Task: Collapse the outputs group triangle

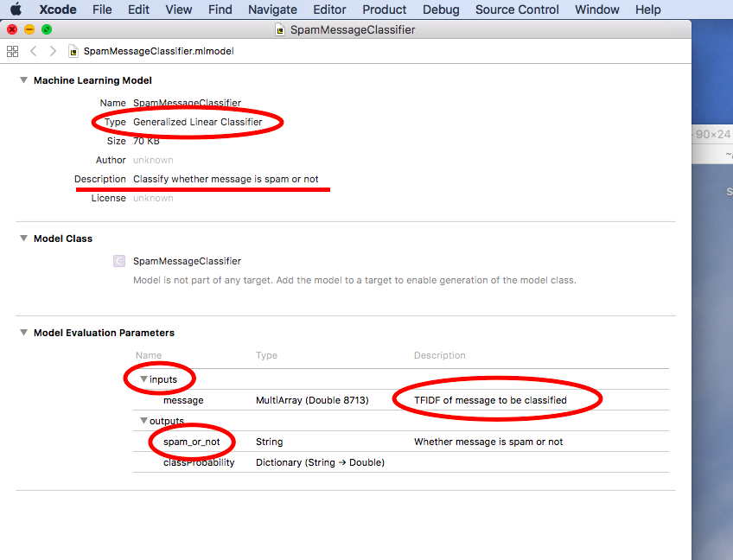Action: coord(144,421)
